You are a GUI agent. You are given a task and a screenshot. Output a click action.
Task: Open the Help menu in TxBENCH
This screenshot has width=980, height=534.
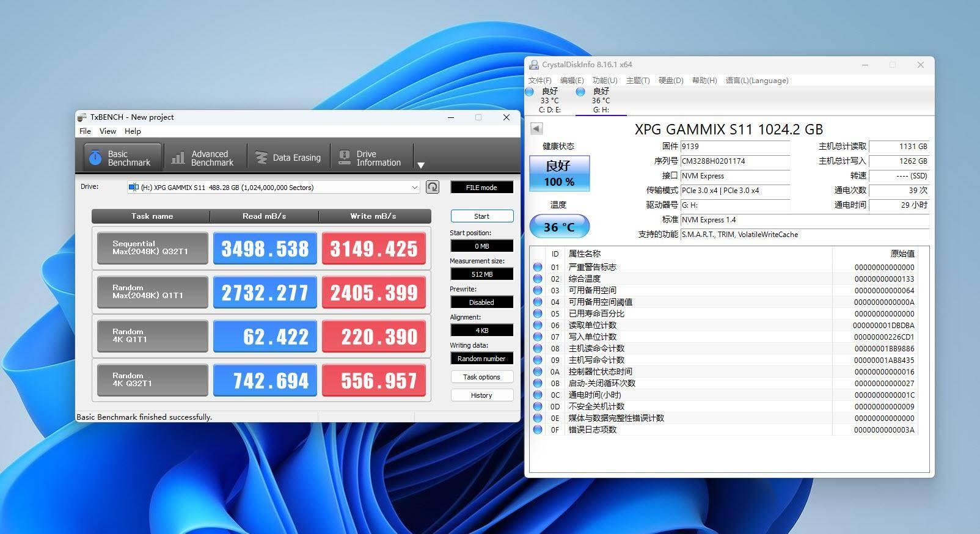click(x=133, y=131)
